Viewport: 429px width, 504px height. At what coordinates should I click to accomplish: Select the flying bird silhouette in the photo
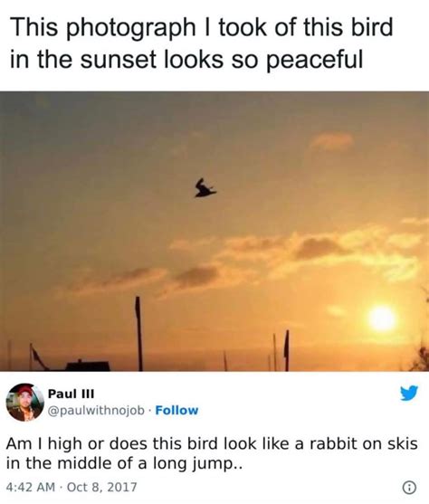coord(205,188)
